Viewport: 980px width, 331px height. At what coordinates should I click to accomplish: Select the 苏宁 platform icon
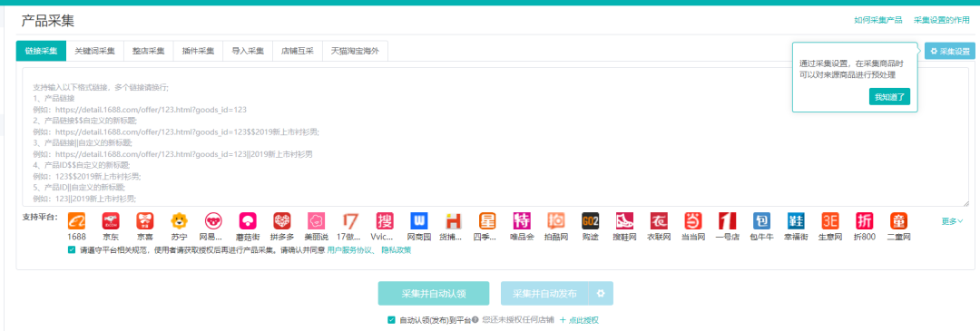click(x=180, y=221)
